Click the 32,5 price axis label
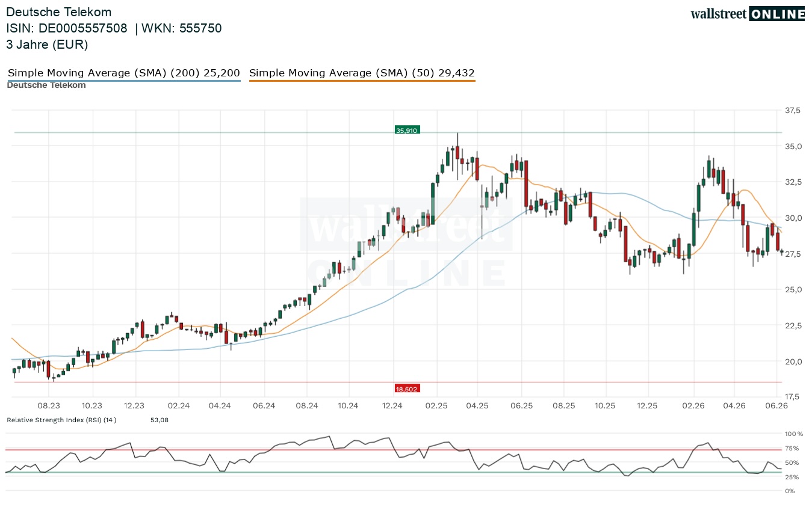 [x=793, y=182]
